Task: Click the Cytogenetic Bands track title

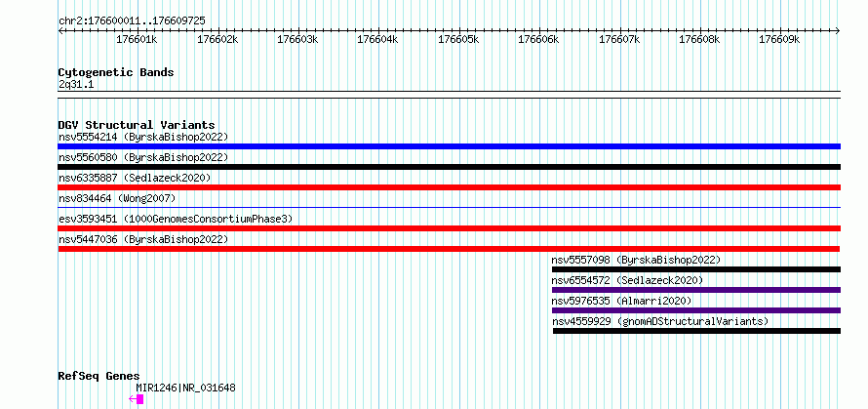Action: tap(116, 72)
